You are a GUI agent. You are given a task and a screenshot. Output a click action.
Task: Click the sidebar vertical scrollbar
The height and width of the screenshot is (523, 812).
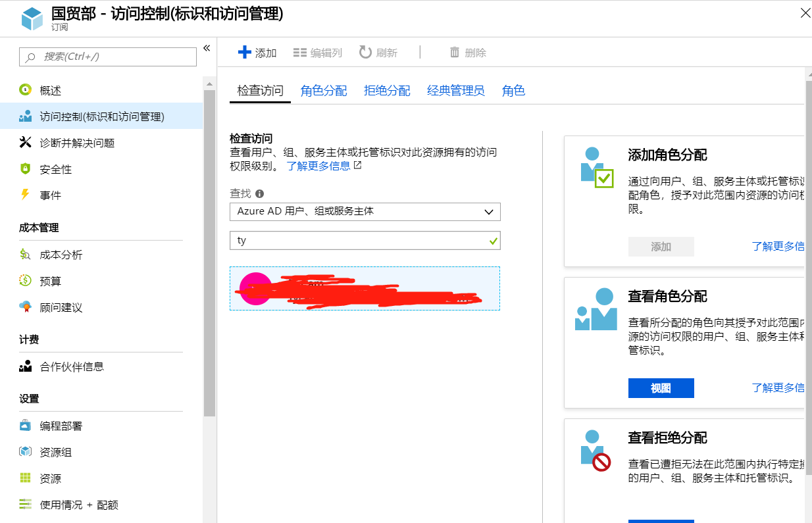(x=209, y=253)
